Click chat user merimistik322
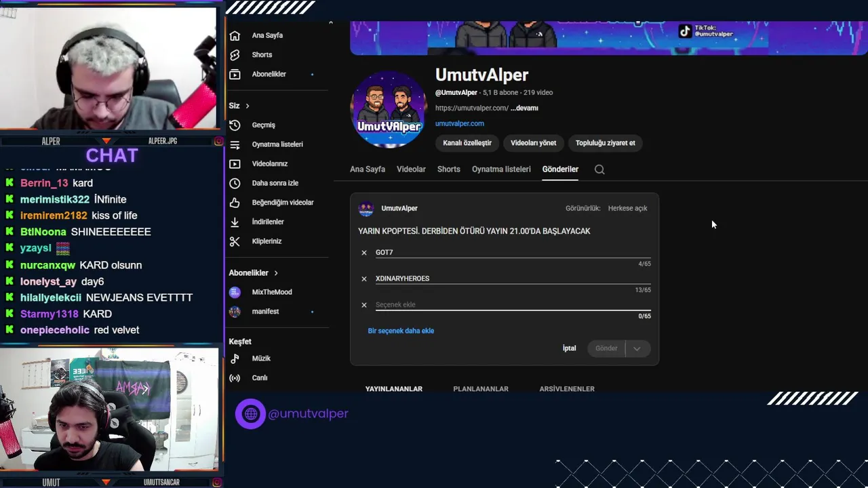868x488 pixels. (x=55, y=199)
